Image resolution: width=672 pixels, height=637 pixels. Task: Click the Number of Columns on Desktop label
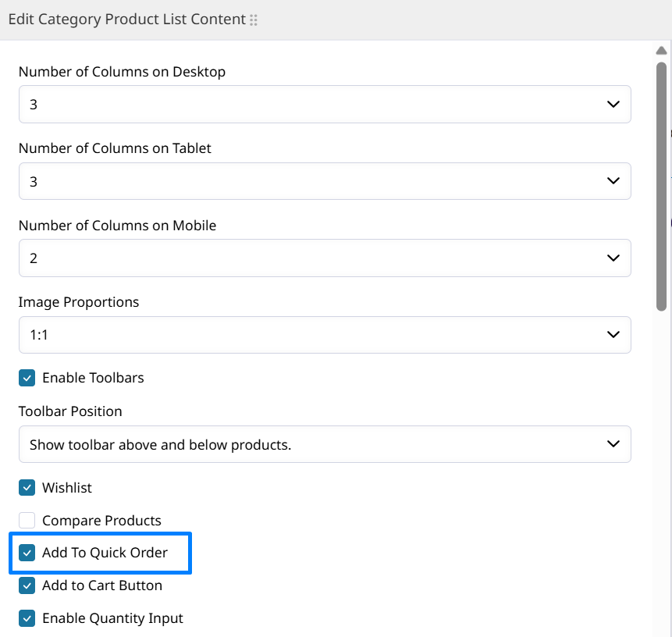click(122, 72)
